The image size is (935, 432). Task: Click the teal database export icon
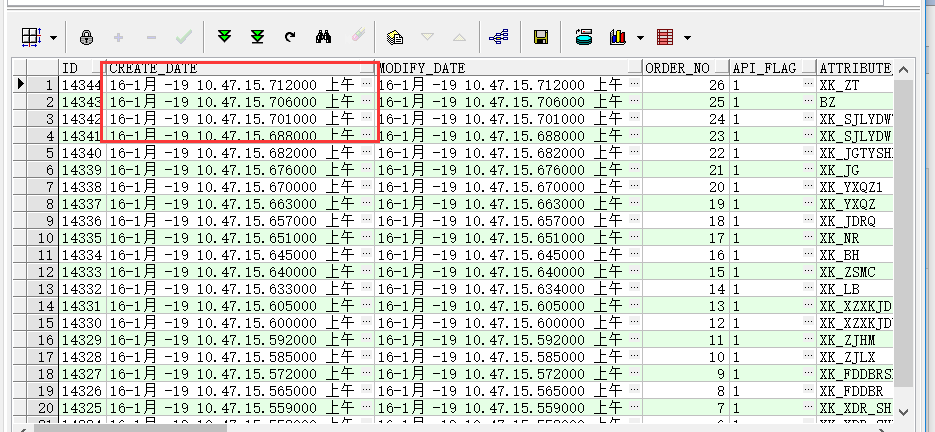[584, 37]
